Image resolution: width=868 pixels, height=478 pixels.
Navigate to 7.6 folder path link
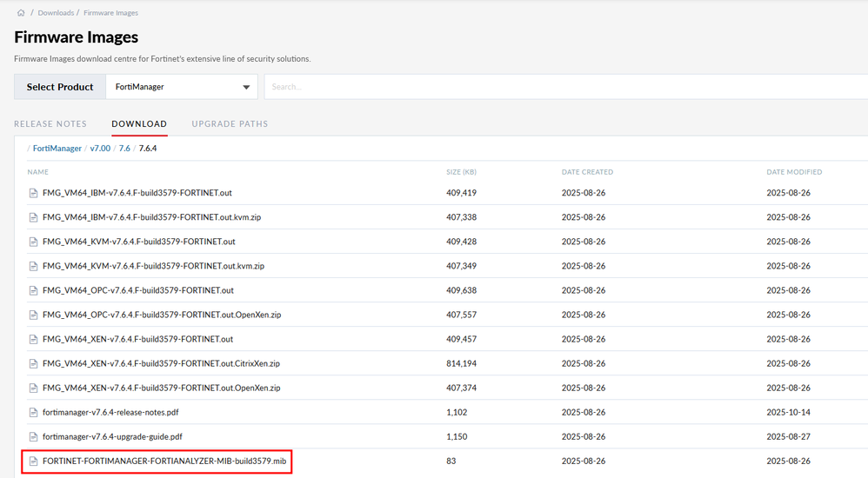coord(124,149)
